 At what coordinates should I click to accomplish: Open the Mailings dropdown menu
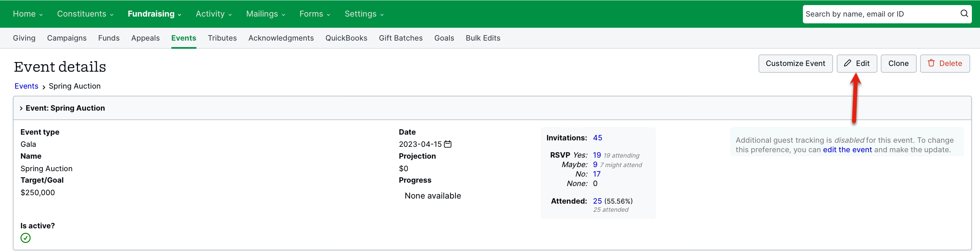(x=265, y=14)
